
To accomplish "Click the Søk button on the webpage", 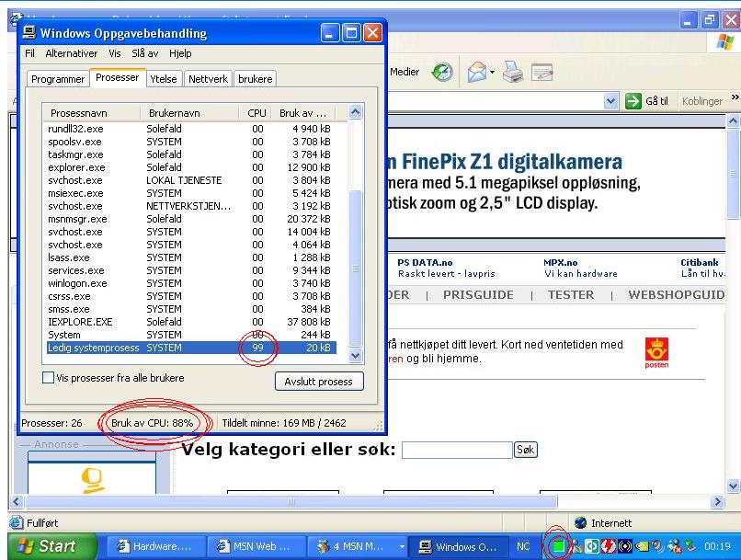I will tap(526, 450).
